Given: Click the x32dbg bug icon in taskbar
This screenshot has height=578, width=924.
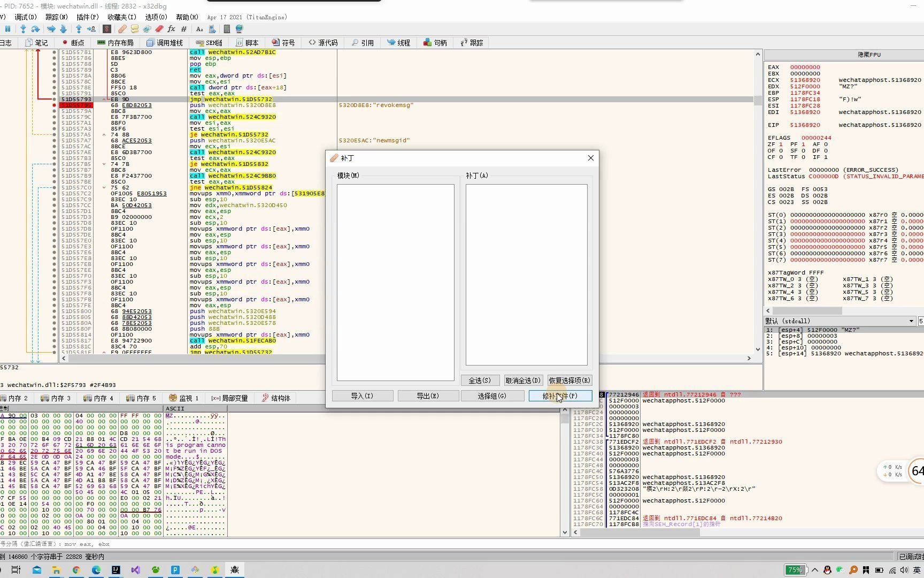Looking at the screenshot, I should click(235, 570).
